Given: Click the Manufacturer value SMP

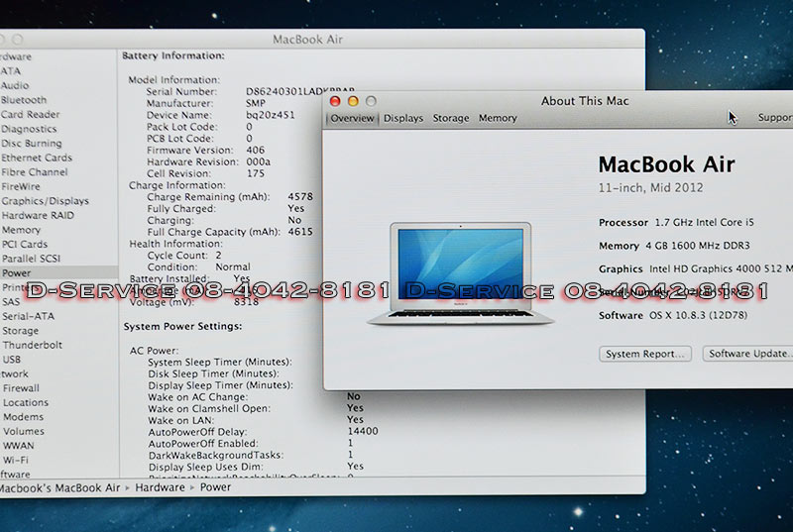Looking at the screenshot, I should tap(256, 103).
